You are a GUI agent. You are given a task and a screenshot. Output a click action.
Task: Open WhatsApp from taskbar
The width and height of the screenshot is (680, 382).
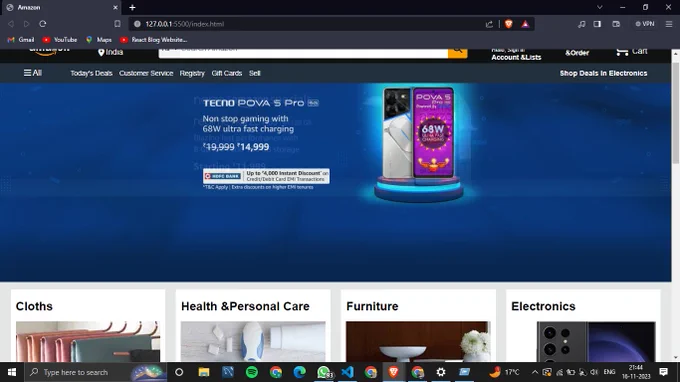[324, 372]
